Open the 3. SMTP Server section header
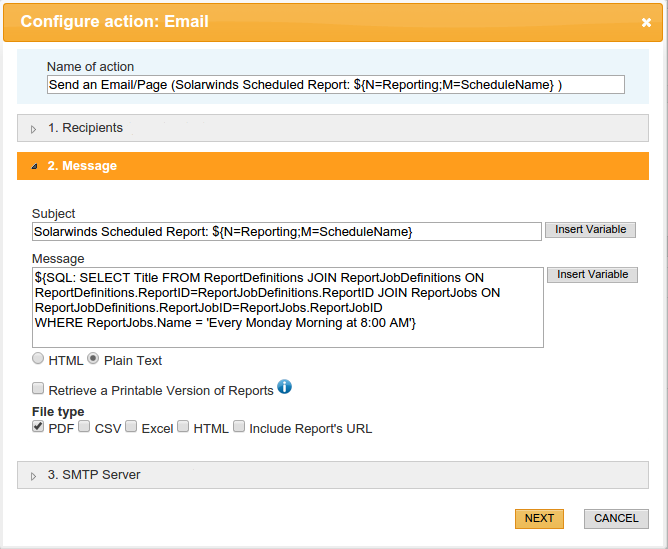Screen dimensions: 668x549 click(333, 475)
